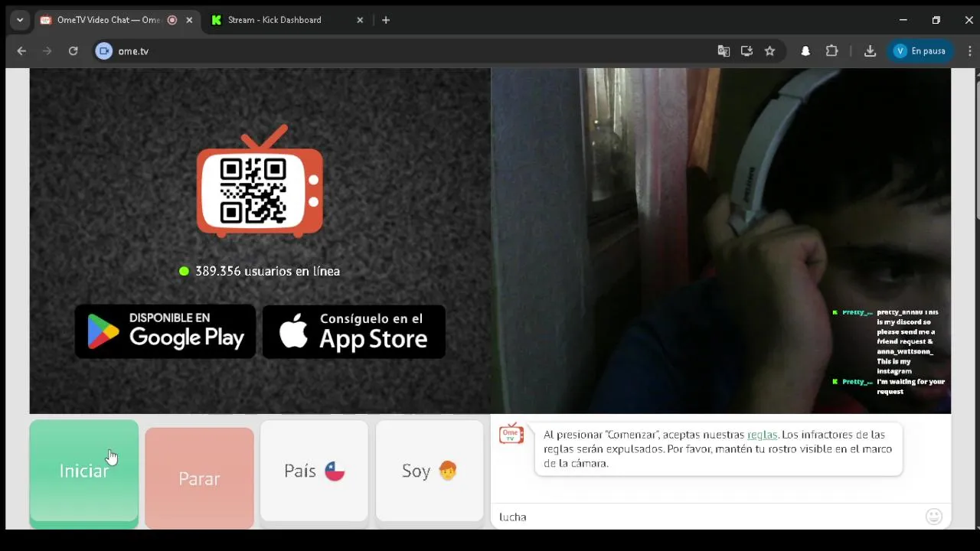Click the recording indicator on the OmeTV tab
Image resolution: width=980 pixels, height=551 pixels.
tap(172, 20)
